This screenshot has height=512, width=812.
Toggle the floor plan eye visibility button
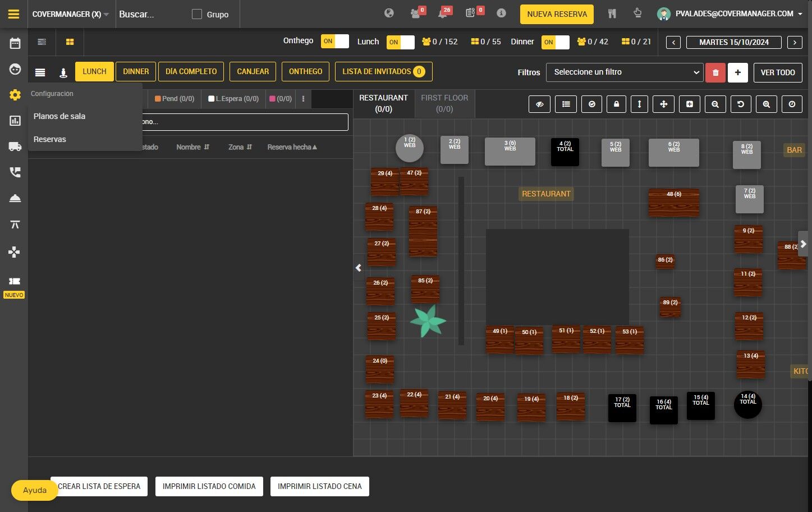pyautogui.click(x=539, y=104)
